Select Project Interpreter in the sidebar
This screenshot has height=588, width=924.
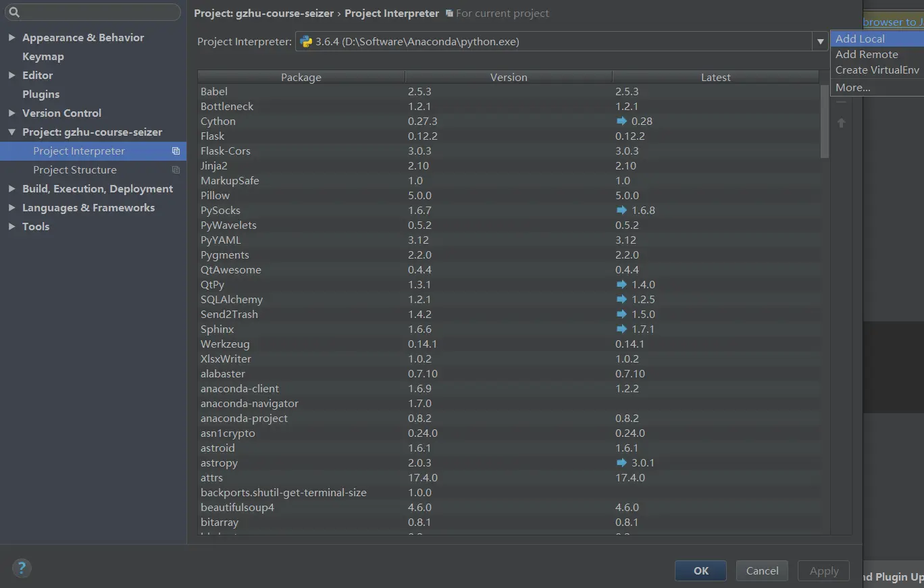pos(93,151)
